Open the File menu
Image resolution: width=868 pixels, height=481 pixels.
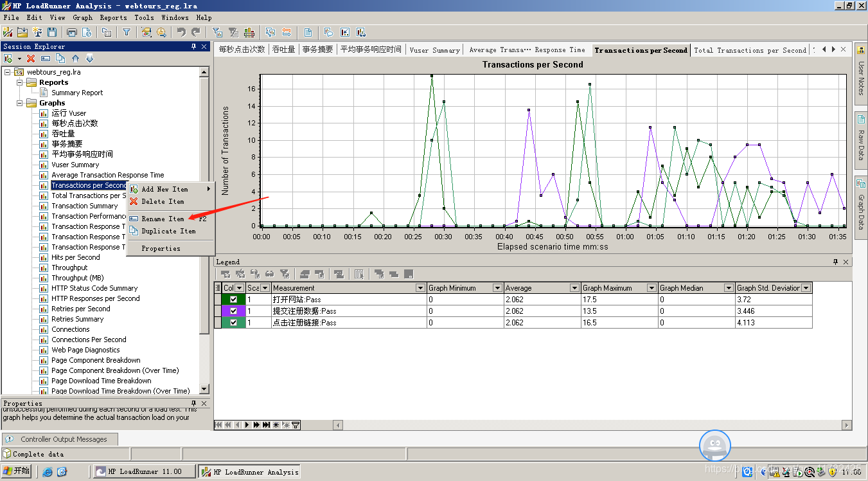12,17
